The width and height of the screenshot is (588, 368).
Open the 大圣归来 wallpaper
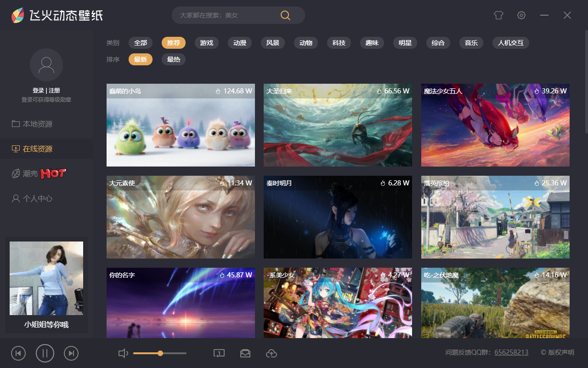[338, 125]
